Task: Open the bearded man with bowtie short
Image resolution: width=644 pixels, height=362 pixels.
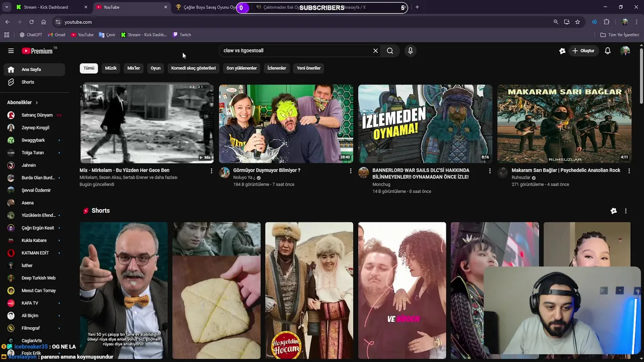Action: click(124, 291)
